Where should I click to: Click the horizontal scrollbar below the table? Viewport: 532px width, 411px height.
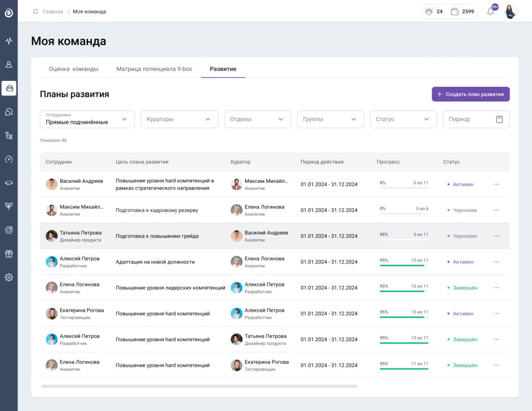point(199,386)
